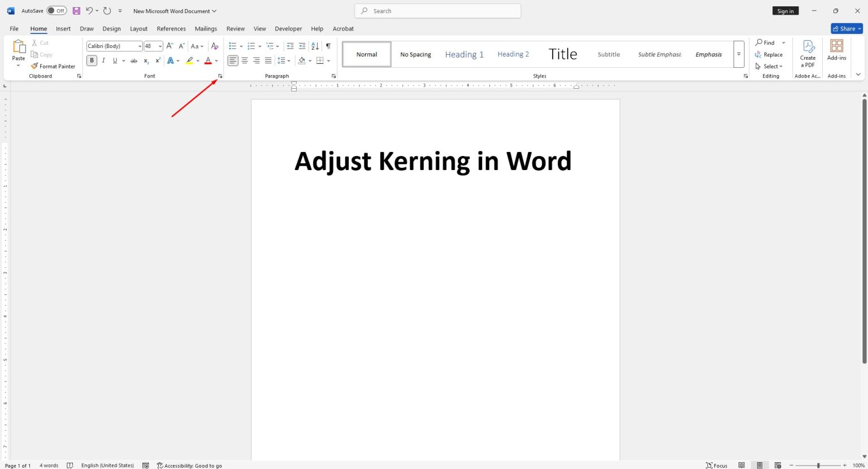Click the Save icon in title bar

(76, 11)
